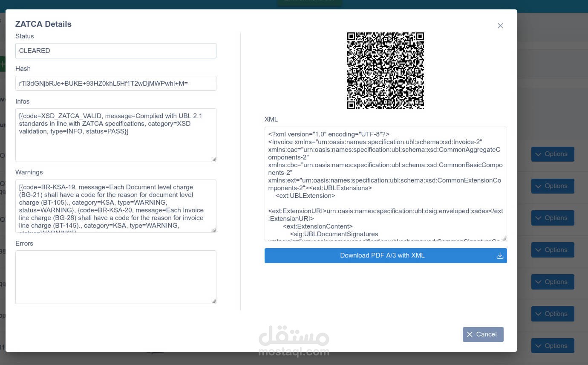The width and height of the screenshot is (588, 365).
Task: Click the download icon on the PDF button
Action: (500, 256)
